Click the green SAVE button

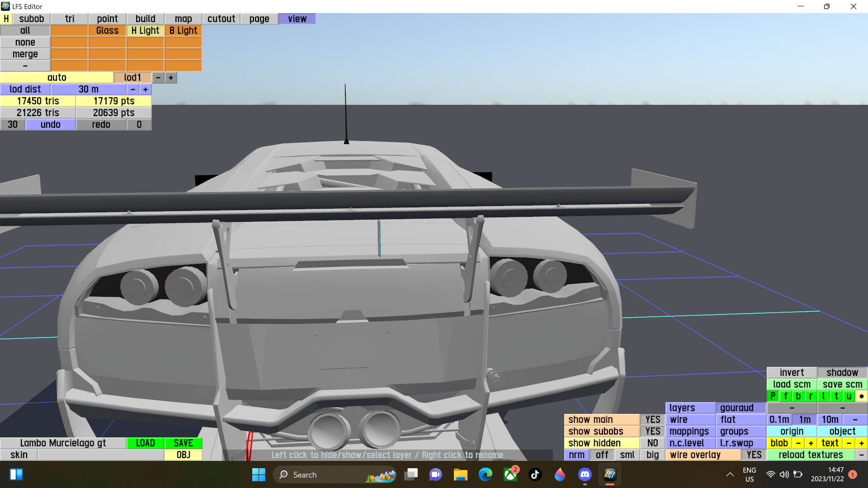[x=183, y=443]
